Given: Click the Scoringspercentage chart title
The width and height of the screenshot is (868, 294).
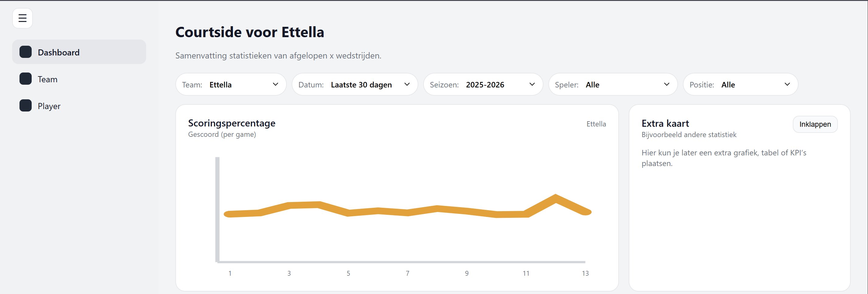Looking at the screenshot, I should [x=231, y=123].
